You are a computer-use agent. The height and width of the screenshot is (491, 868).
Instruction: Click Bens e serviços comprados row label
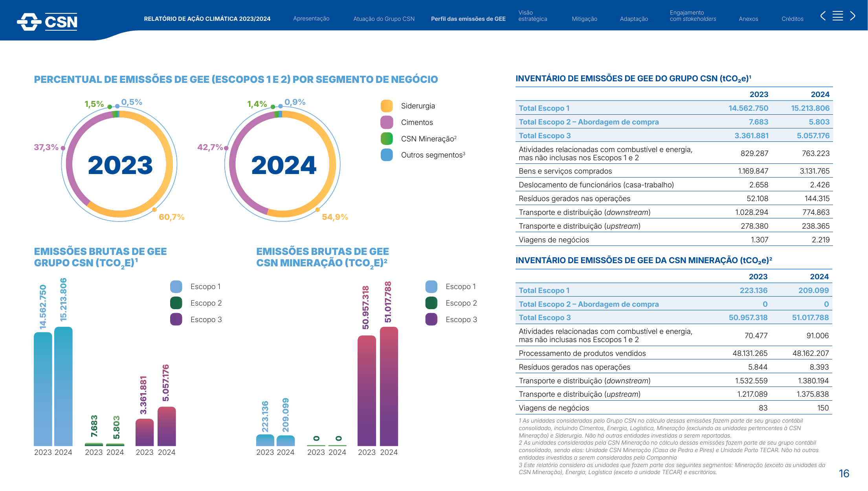[565, 171]
